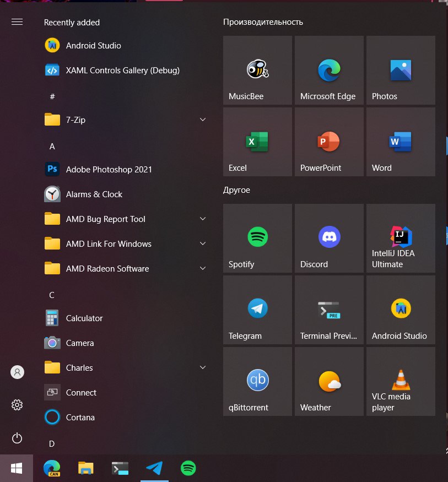Expand the AMD Bug Report Tool chevron

pyautogui.click(x=203, y=219)
